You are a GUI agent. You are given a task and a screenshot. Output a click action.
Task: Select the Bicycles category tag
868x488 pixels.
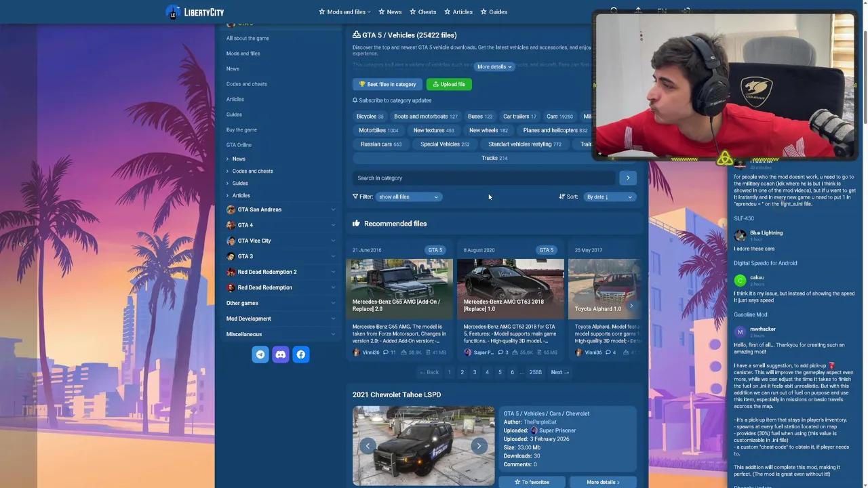coord(370,116)
